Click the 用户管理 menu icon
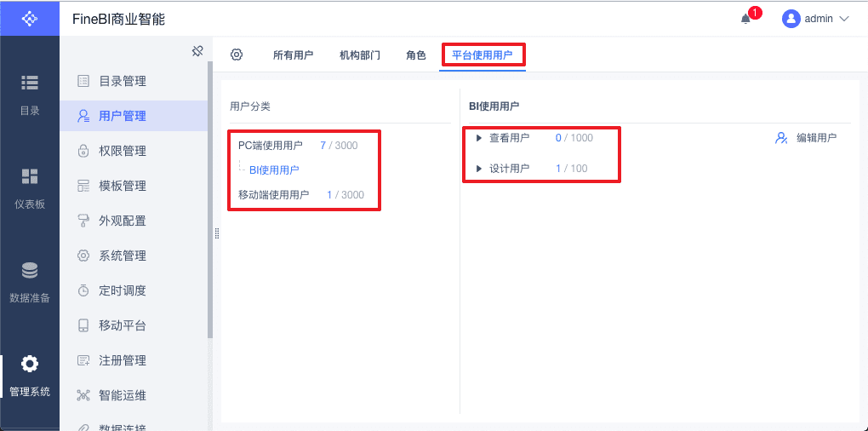Viewport: 868px width, 431px height. coord(83,117)
